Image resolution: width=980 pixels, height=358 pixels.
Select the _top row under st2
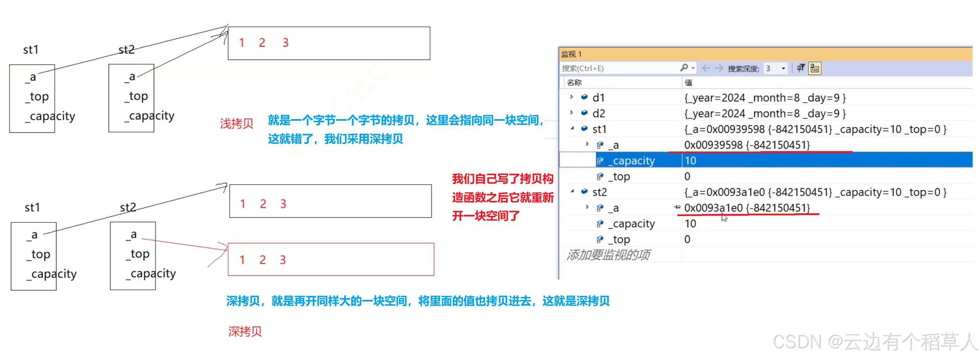pos(619,240)
